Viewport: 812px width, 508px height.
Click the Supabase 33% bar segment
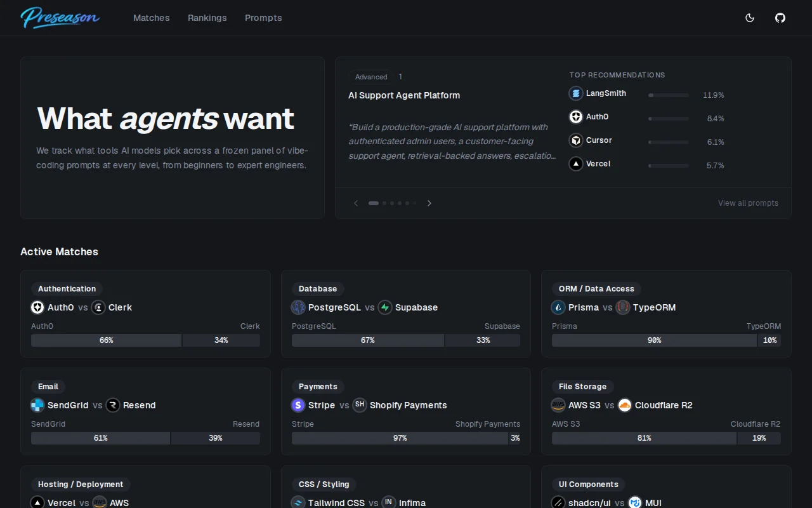[x=483, y=340]
